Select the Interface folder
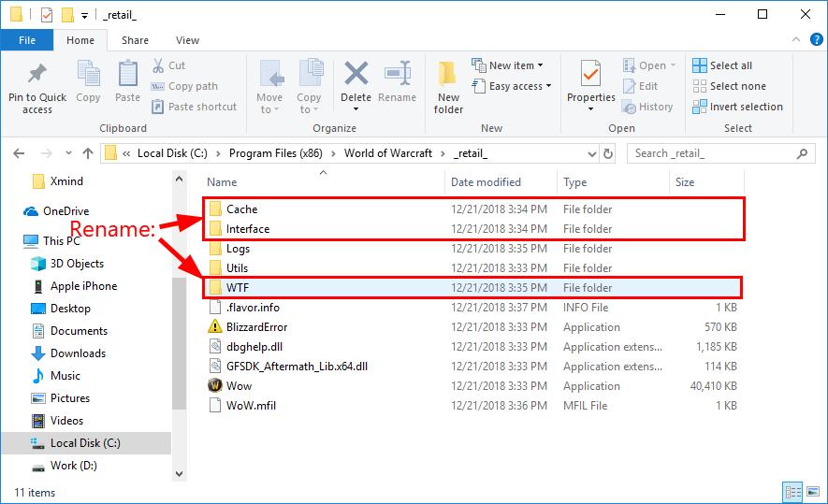This screenshot has width=828, height=504. pos(248,229)
